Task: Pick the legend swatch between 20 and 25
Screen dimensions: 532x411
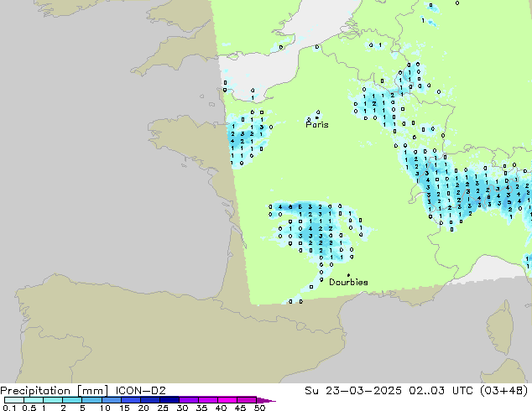Action: [149, 400]
